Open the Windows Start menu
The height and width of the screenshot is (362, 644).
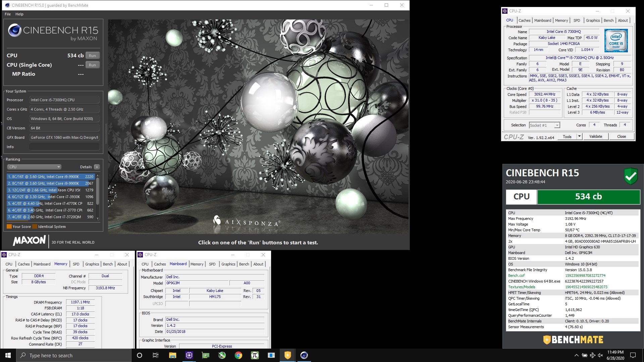(x=8, y=355)
